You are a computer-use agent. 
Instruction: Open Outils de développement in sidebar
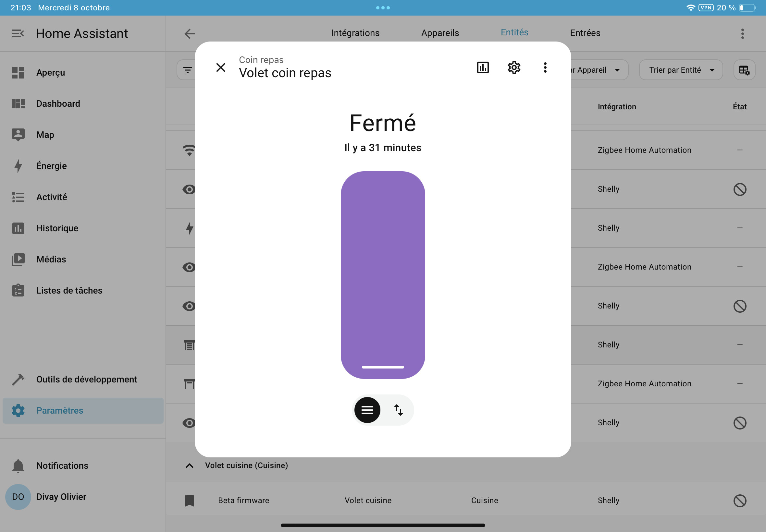pos(86,379)
